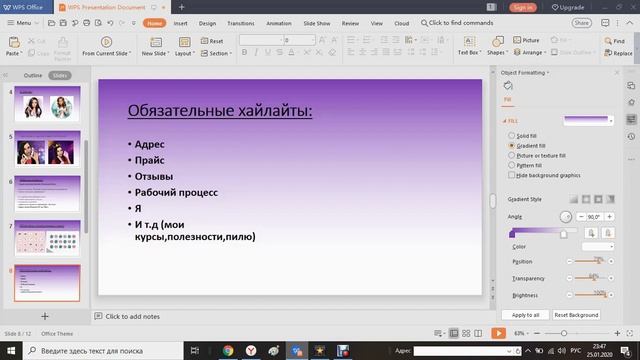Adjust the Transparency slider

click(590, 278)
